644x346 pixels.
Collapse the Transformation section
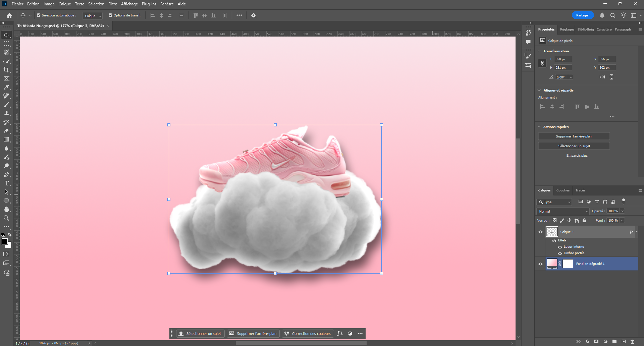539,51
